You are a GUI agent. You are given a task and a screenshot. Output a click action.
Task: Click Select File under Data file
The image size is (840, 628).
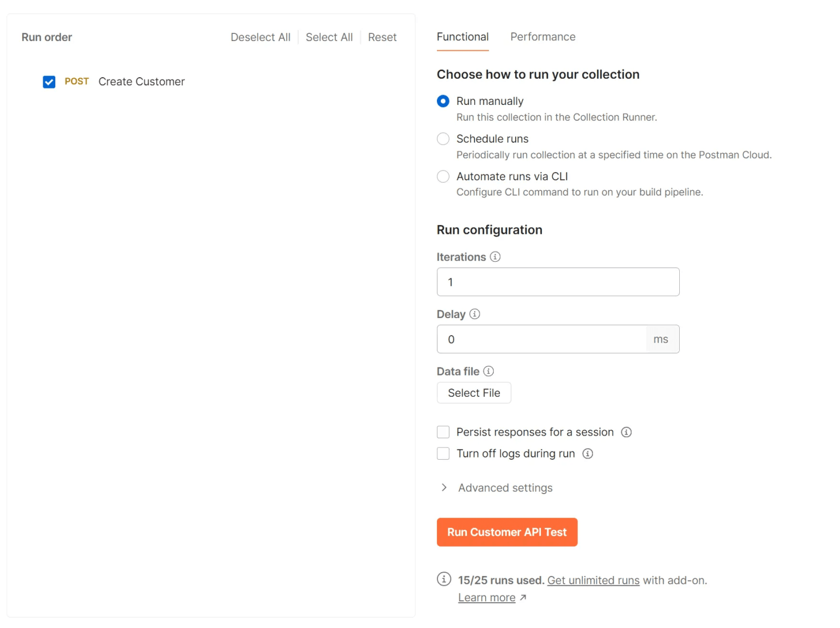(x=474, y=392)
